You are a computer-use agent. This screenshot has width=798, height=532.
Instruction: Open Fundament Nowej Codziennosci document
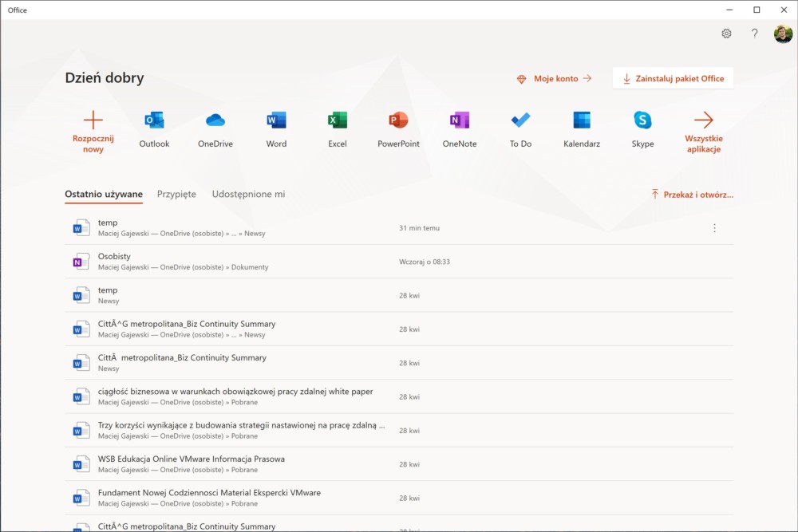[x=399, y=498]
